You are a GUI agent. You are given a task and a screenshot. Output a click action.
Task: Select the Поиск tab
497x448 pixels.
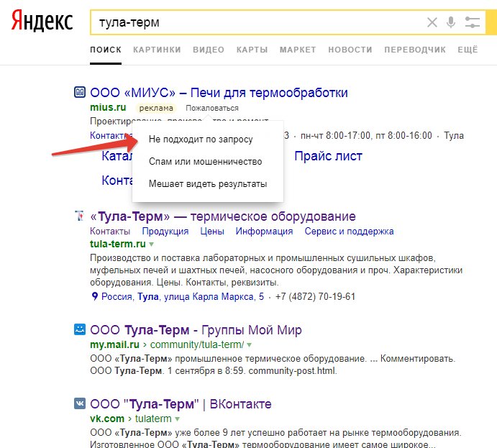[106, 50]
